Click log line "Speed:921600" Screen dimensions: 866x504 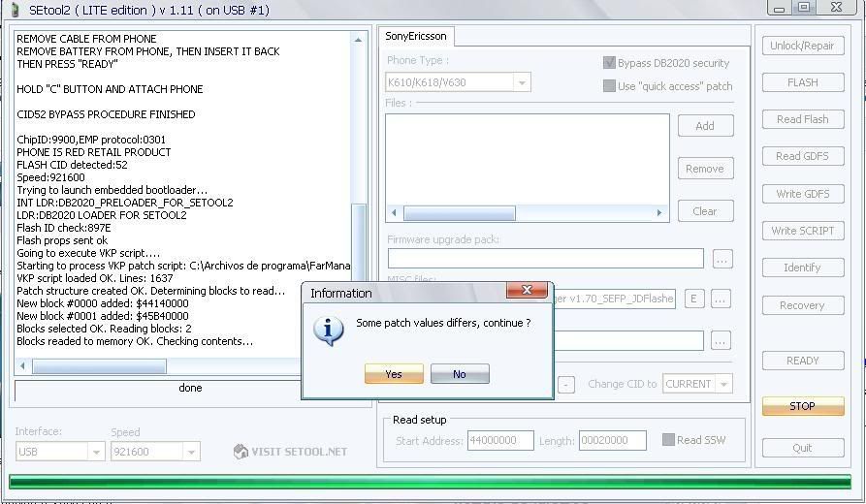50,177
